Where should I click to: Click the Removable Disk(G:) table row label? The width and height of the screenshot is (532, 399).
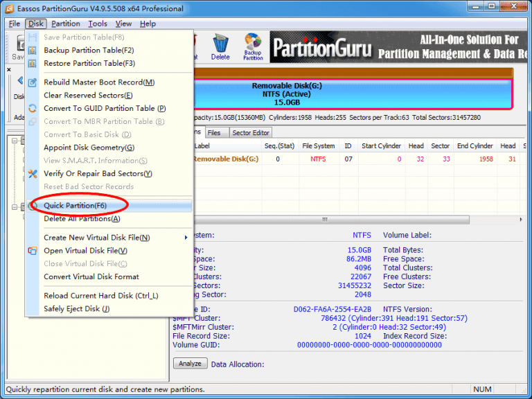point(226,159)
